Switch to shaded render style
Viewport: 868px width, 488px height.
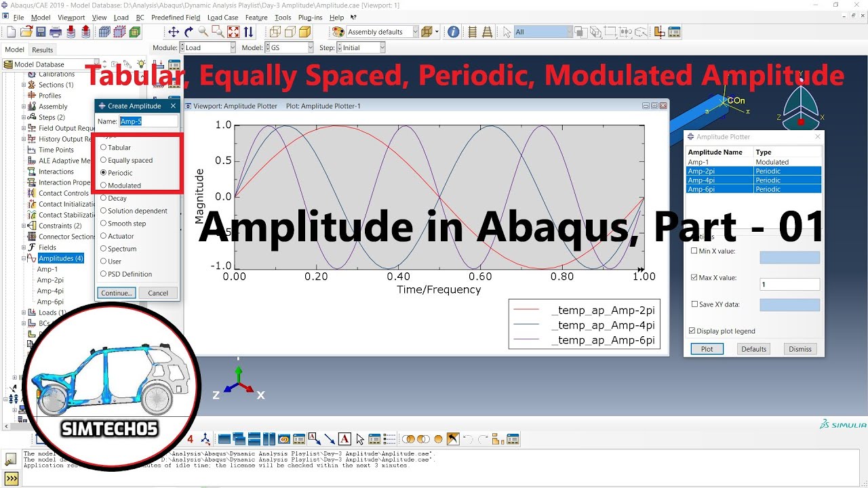[x=304, y=32]
